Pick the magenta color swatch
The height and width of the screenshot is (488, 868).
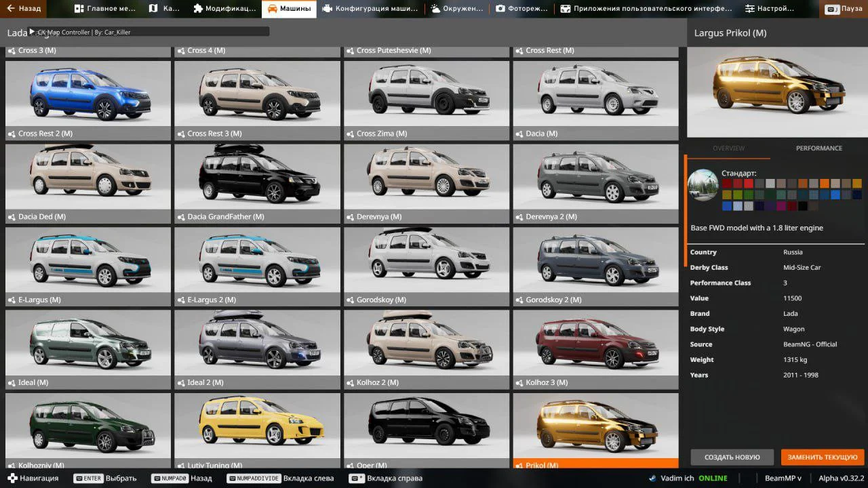coord(781,206)
